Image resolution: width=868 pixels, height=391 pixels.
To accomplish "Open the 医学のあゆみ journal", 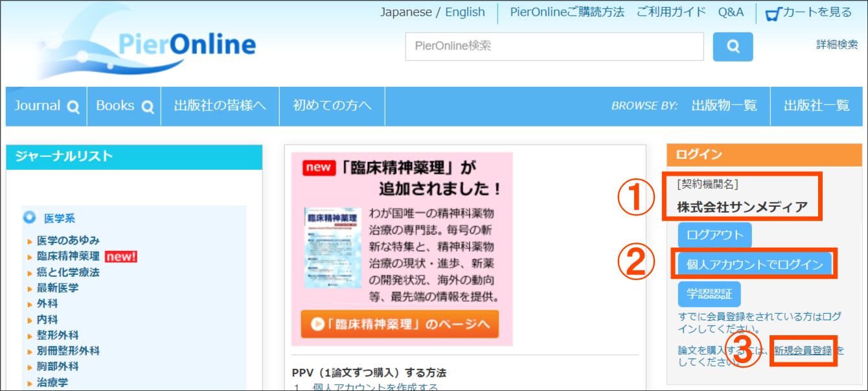I will (x=68, y=241).
